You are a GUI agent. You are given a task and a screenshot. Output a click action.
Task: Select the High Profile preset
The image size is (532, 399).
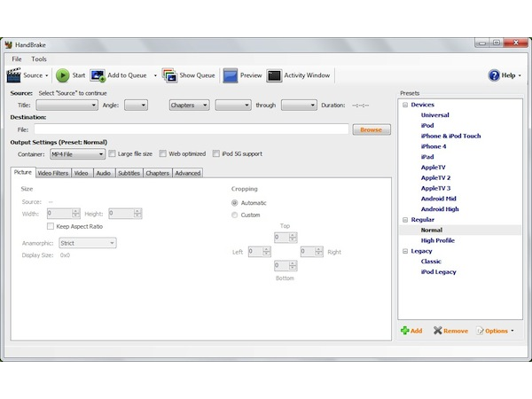point(438,240)
